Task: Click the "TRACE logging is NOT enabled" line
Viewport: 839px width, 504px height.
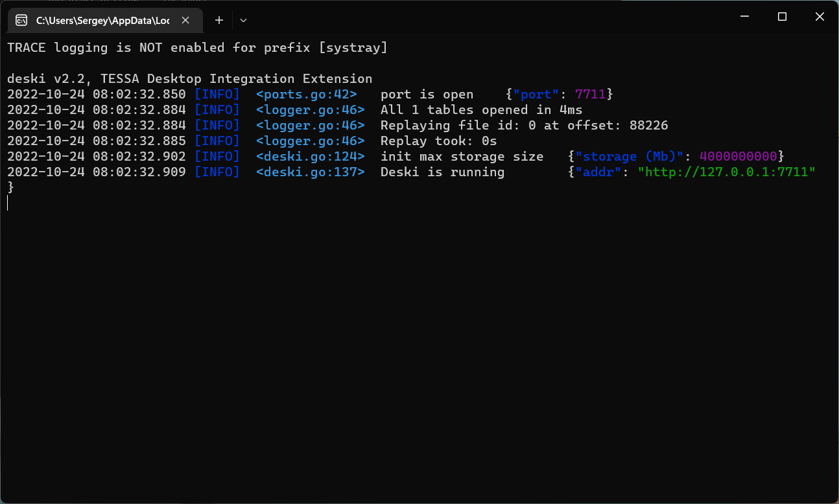Action: click(197, 48)
